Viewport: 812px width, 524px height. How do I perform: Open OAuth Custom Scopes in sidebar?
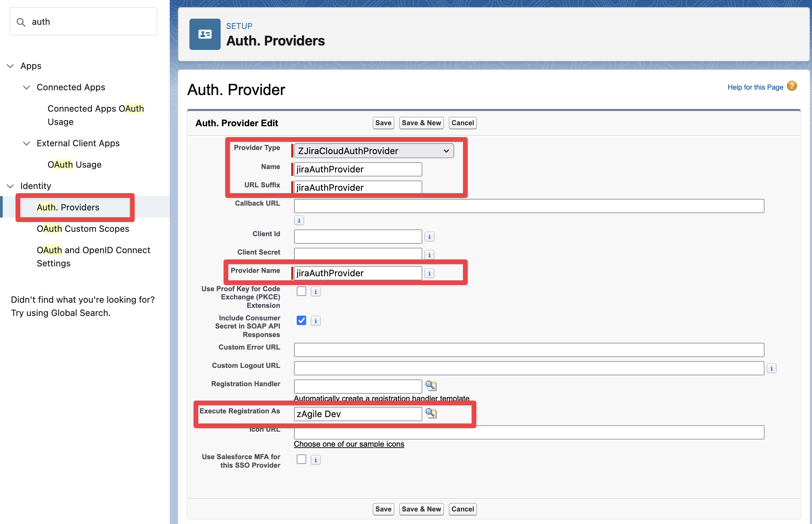(83, 229)
